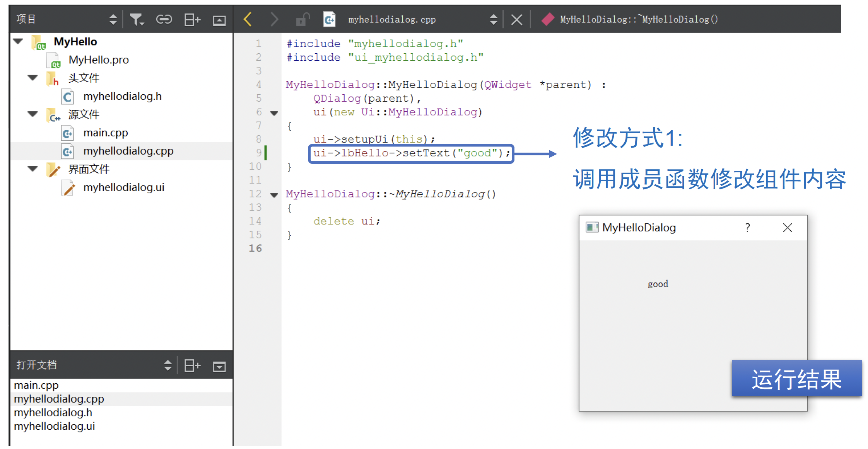Click the #include "ui_myhellodialog.h" line

click(x=385, y=57)
